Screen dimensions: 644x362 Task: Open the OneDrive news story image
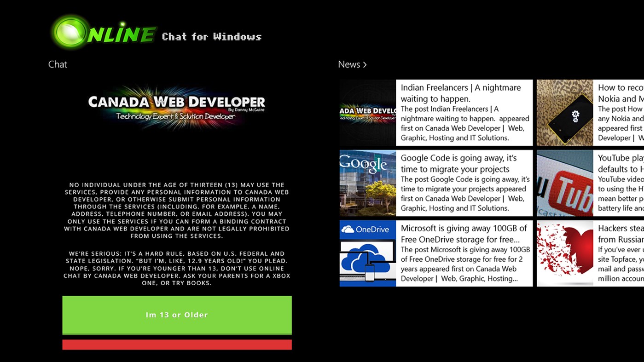tap(367, 253)
